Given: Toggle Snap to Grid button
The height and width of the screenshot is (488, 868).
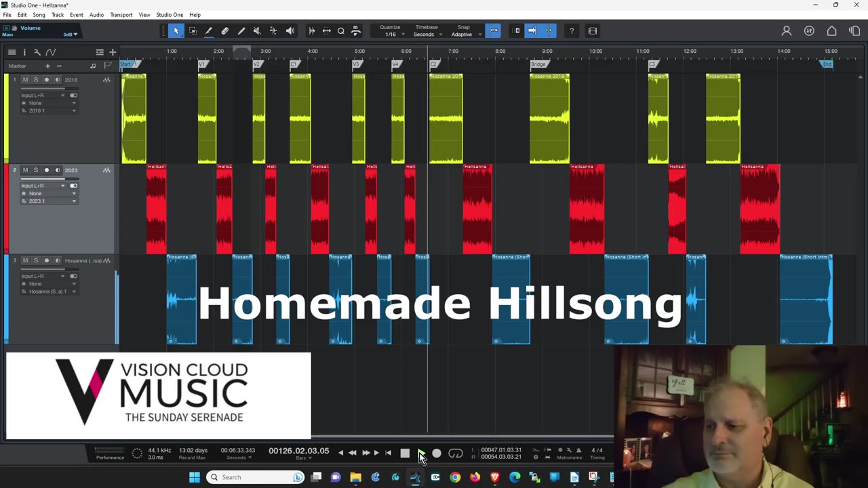Looking at the screenshot, I should click(x=493, y=31).
